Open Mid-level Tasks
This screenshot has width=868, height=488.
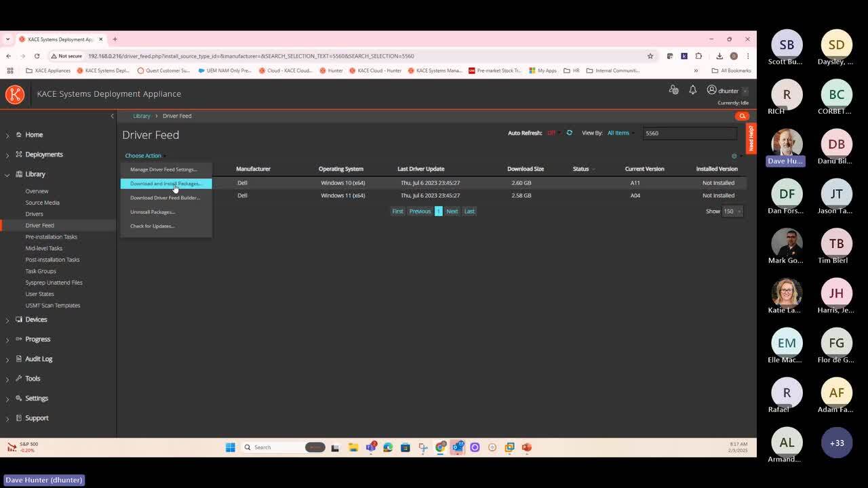click(43, 248)
